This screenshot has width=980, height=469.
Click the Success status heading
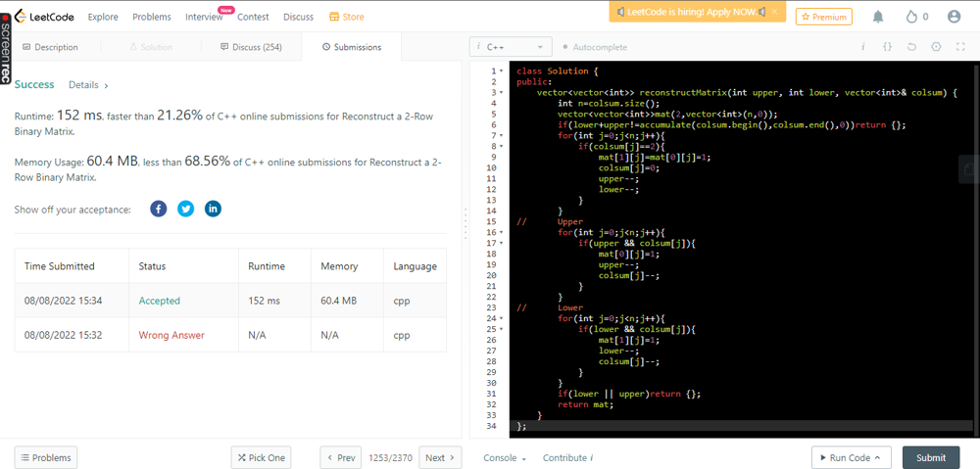tap(34, 84)
